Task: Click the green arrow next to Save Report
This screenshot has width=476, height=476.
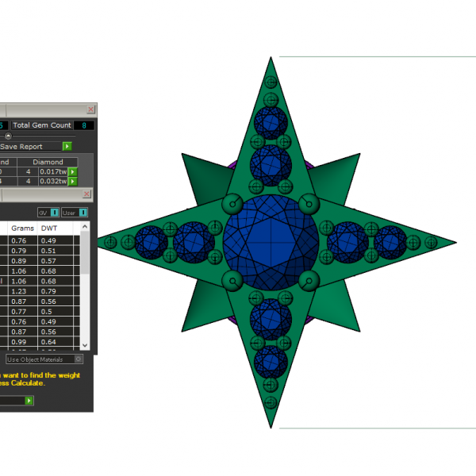Action: (x=67, y=147)
